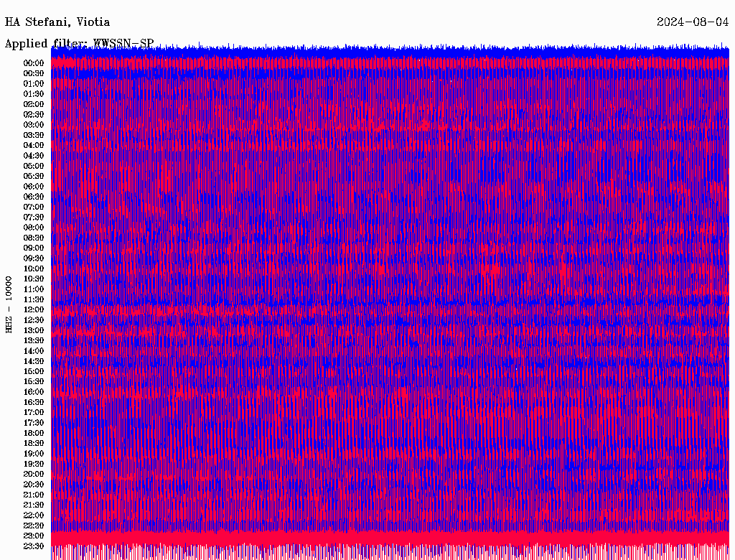This screenshot has height=560, width=735.
Task: Select the 17:30 time label
Action: 34,423
